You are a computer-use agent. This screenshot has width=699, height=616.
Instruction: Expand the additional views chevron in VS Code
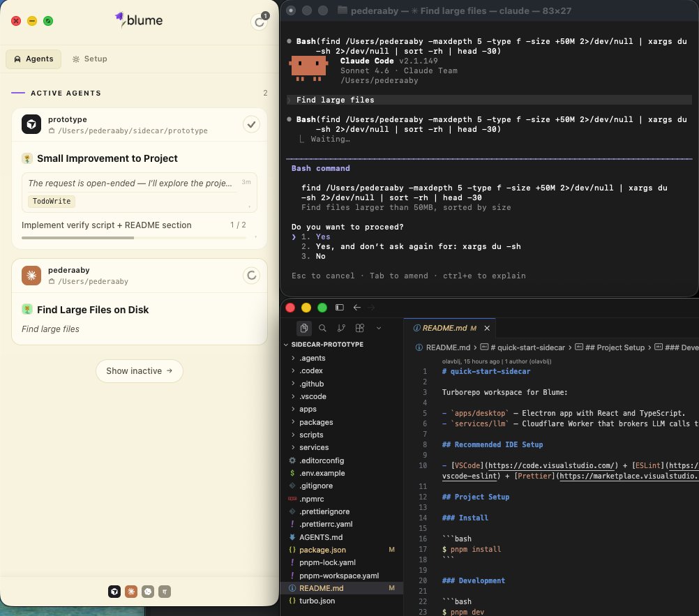(x=379, y=328)
